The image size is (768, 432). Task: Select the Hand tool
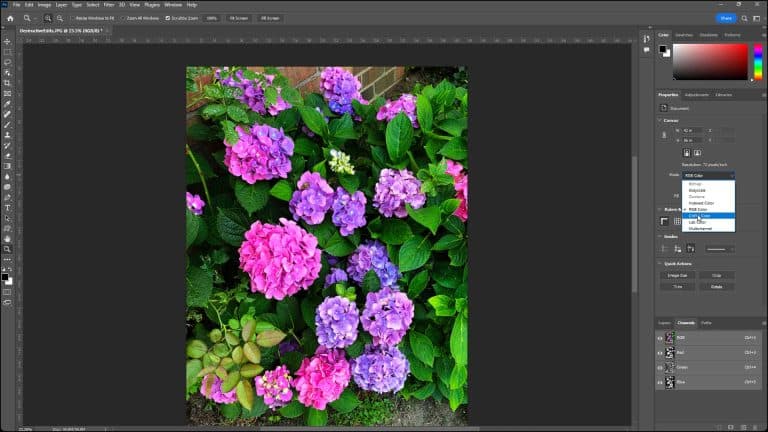pos(7,239)
